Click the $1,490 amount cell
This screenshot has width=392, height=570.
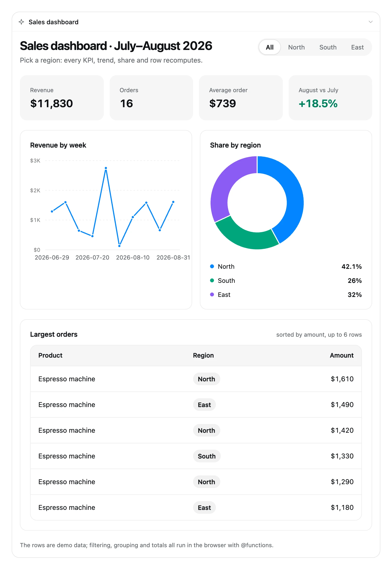tap(342, 405)
